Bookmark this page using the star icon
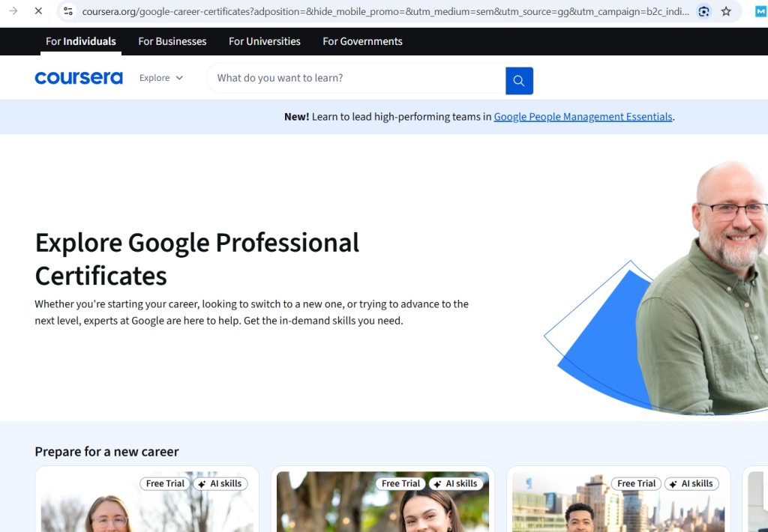Image resolution: width=768 pixels, height=532 pixels. click(725, 12)
